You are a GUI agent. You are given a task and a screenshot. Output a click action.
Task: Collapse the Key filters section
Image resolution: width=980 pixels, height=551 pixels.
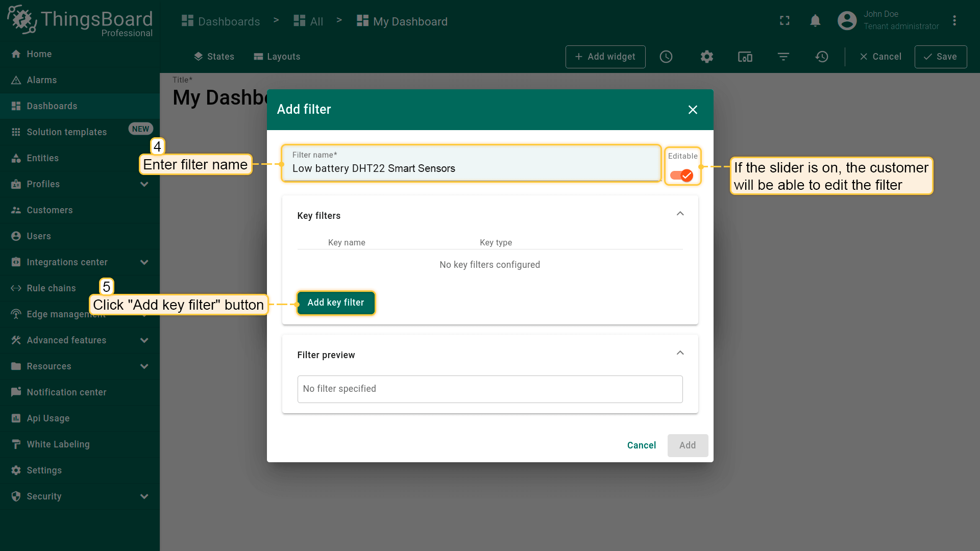[x=680, y=214]
